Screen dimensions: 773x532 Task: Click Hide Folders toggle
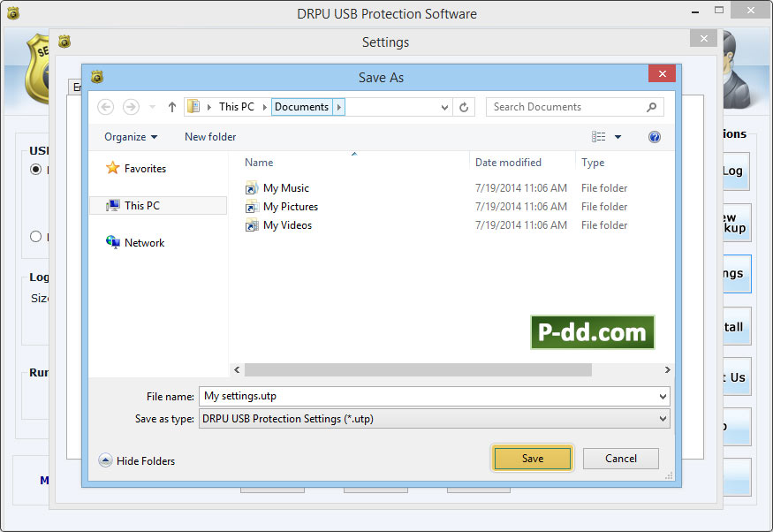click(137, 460)
